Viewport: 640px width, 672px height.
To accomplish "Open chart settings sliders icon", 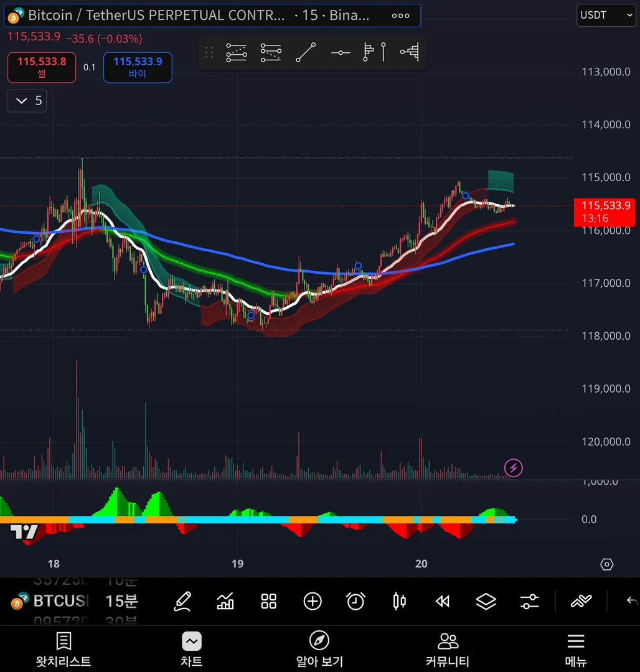I will point(529,601).
